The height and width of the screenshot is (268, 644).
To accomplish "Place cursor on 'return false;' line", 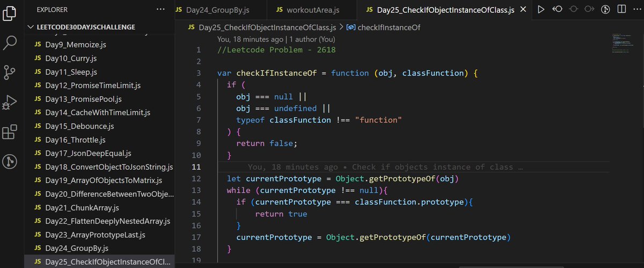I will (267, 143).
